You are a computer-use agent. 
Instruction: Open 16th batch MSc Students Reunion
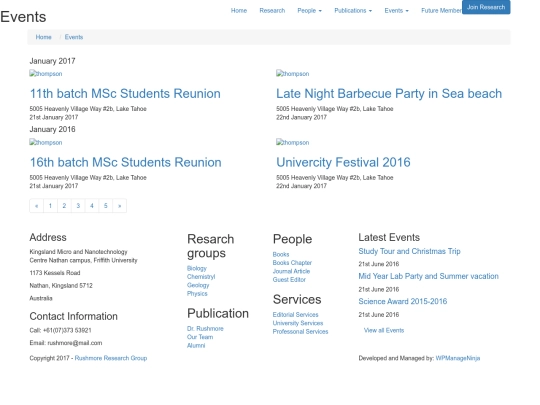(125, 162)
